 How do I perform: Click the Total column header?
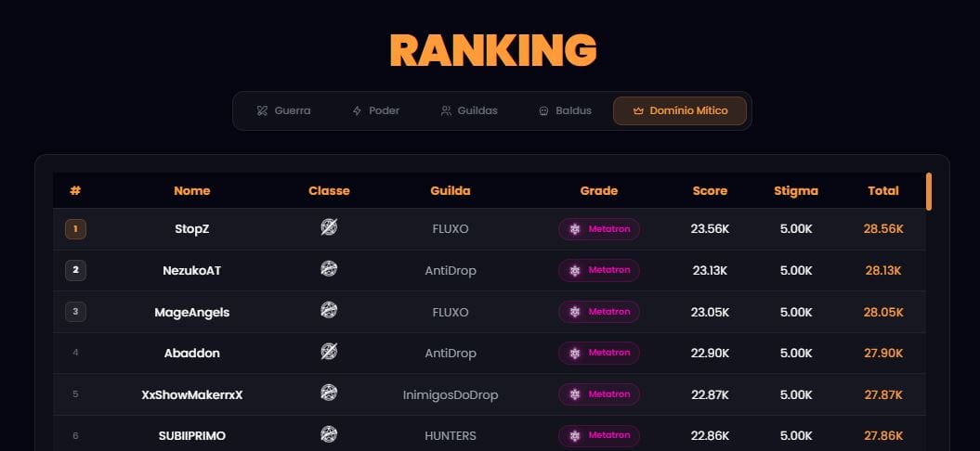coord(883,191)
